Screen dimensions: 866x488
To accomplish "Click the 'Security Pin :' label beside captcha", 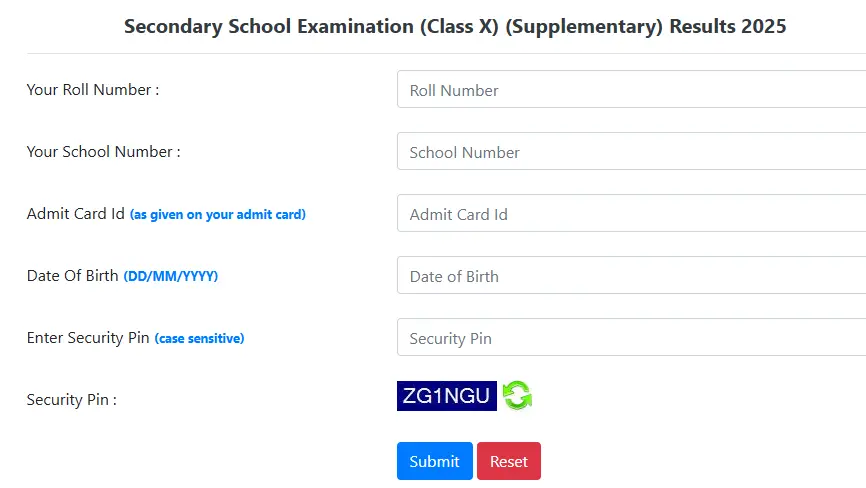I will pos(72,400).
